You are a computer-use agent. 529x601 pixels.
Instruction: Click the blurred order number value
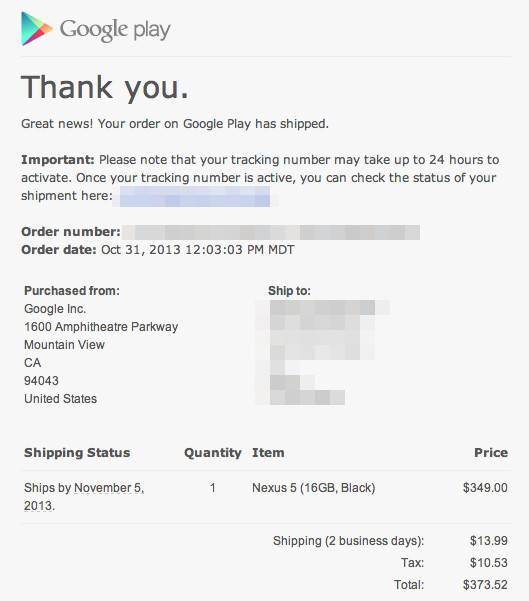(x=271, y=232)
